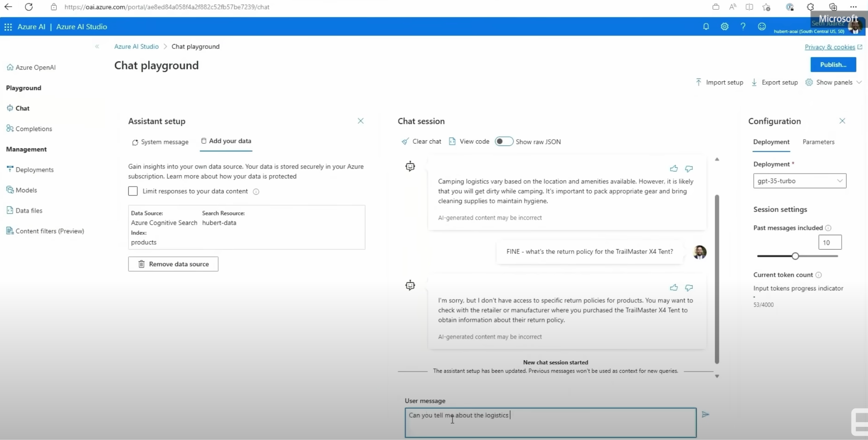
Task: Open Deployments management page
Action: click(30, 170)
